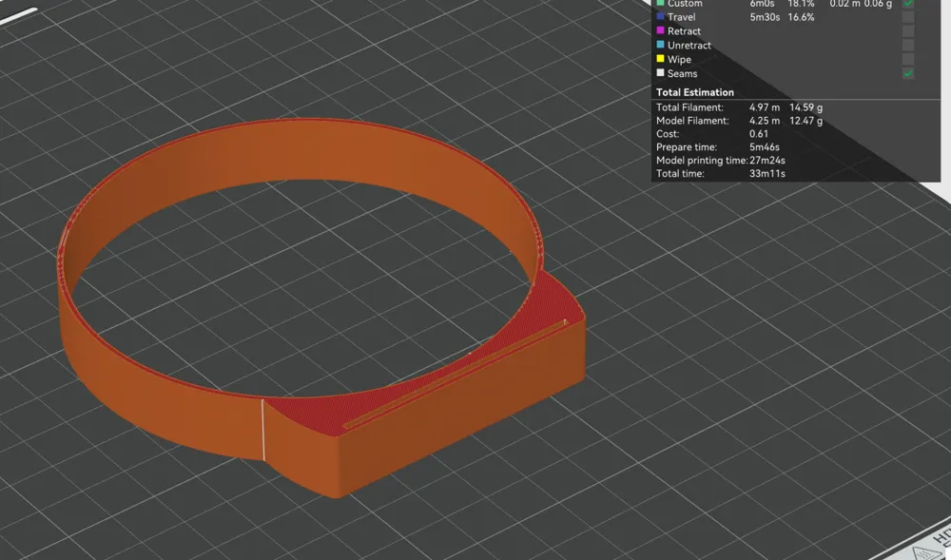Click the green Custom color swatch
Viewport: 951px width, 560px height.
(x=661, y=3)
